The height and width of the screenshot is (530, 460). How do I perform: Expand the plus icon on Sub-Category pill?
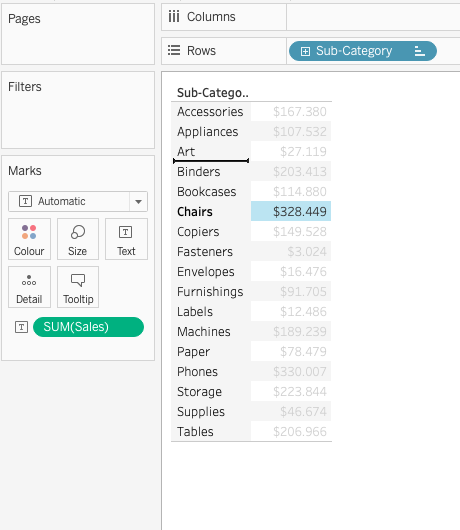click(x=305, y=51)
